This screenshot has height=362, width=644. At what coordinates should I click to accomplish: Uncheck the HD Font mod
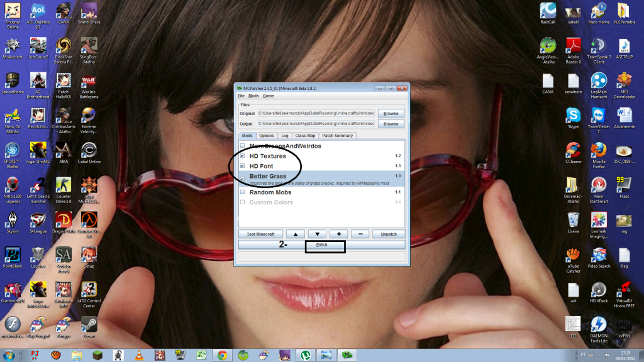(243, 166)
